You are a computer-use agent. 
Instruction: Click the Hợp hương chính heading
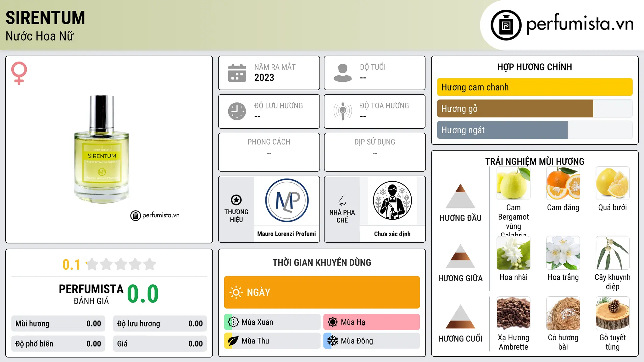[x=535, y=67]
